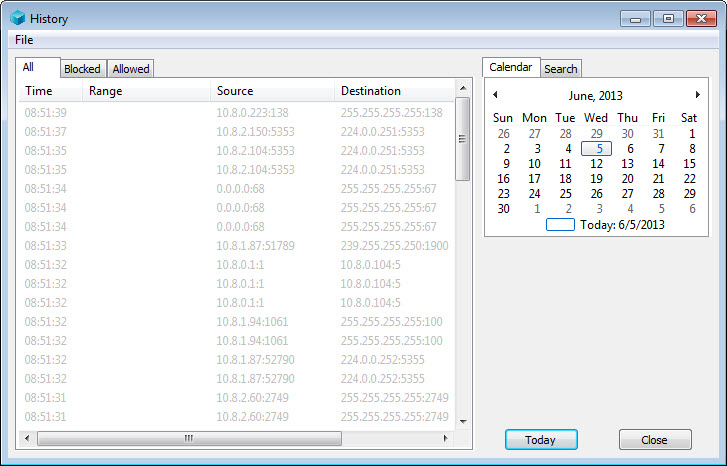The image size is (727, 466).
Task: Switch to the Blocked tab
Action: [82, 69]
